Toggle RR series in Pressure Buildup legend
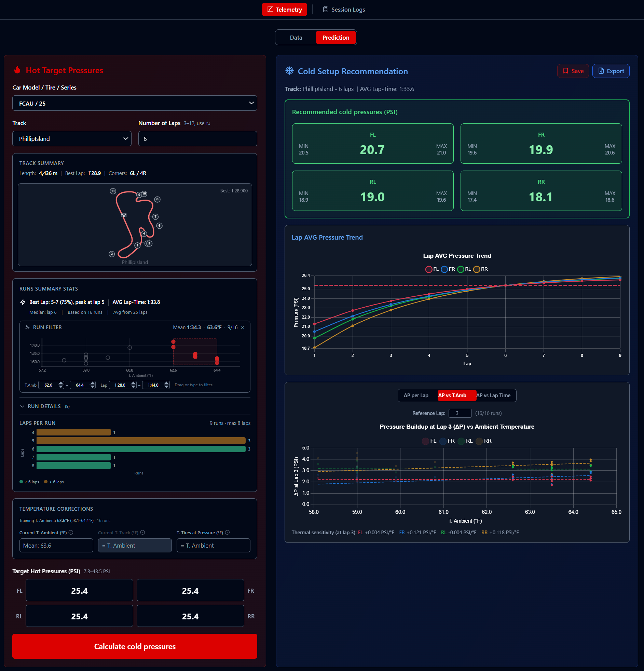644x671 pixels. [484, 441]
